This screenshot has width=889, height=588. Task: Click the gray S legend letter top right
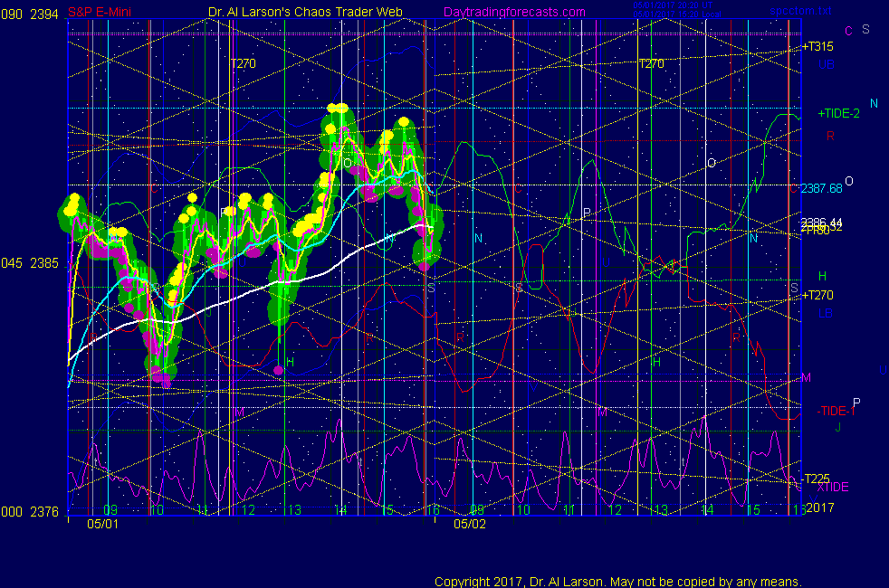click(x=865, y=30)
